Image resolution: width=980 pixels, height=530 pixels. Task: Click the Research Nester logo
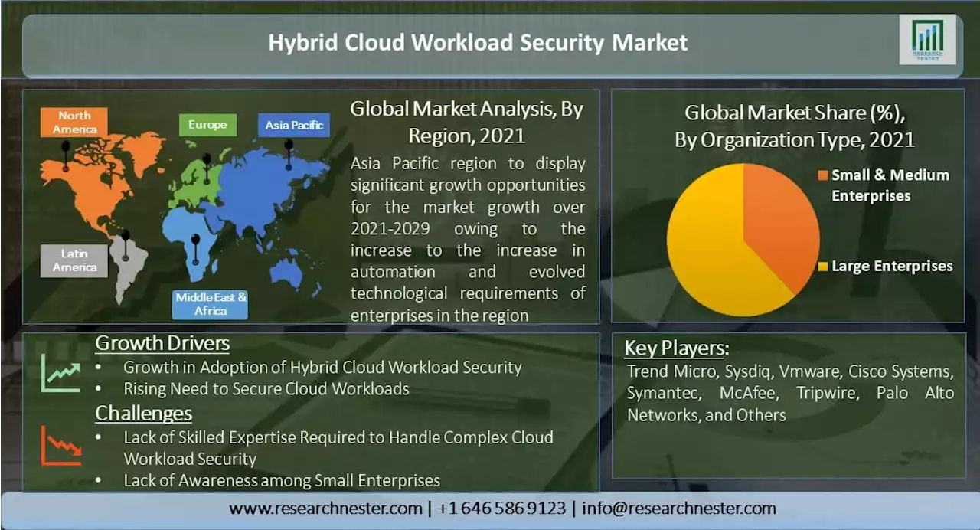927,39
